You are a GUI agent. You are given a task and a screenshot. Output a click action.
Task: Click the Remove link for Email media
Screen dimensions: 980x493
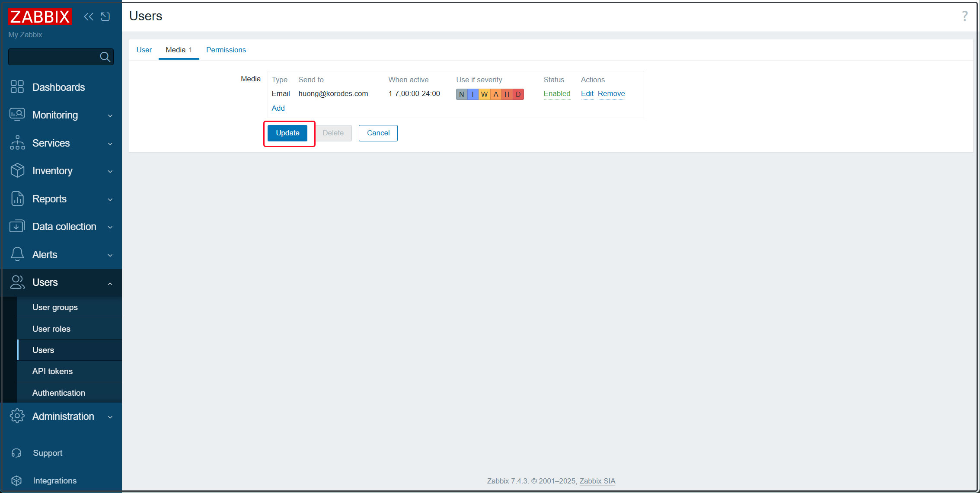click(x=611, y=94)
